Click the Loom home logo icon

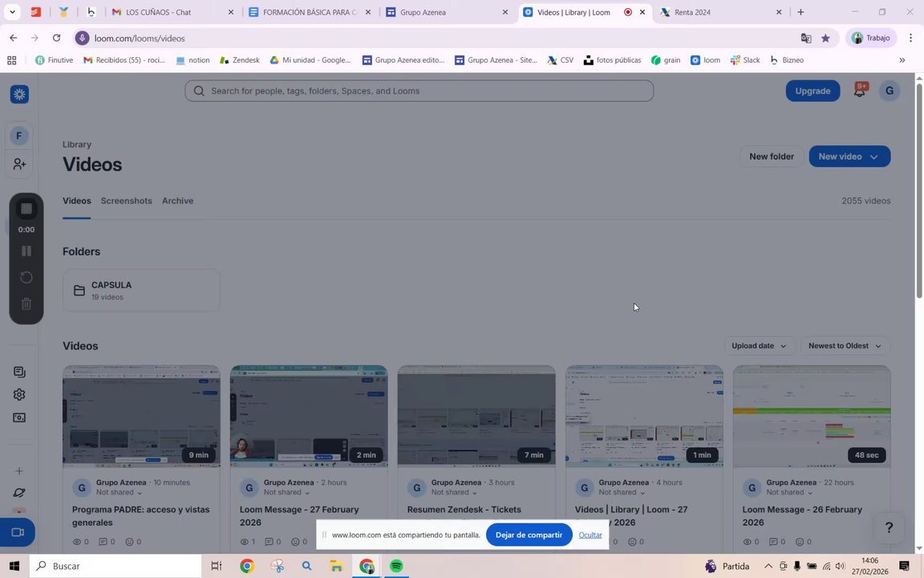pyautogui.click(x=19, y=94)
